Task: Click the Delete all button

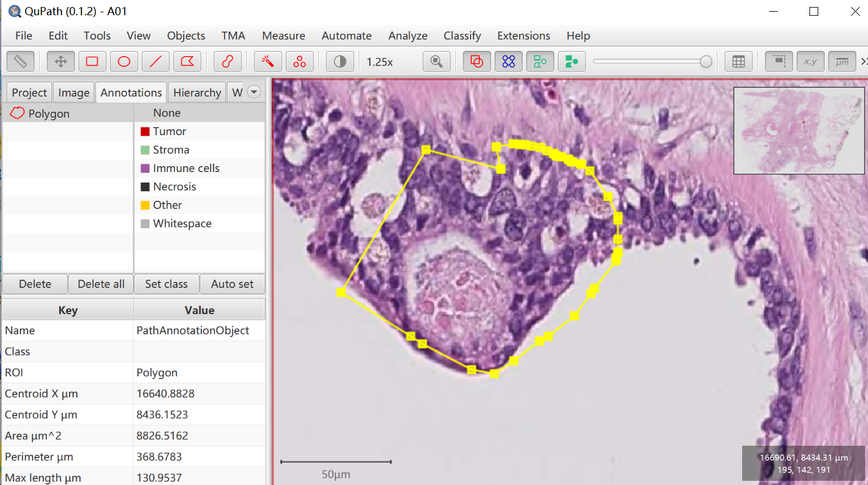Action: [x=101, y=284]
